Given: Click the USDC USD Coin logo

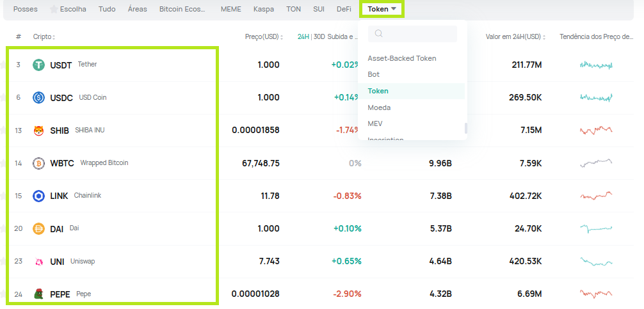Looking at the screenshot, I should 38,98.
